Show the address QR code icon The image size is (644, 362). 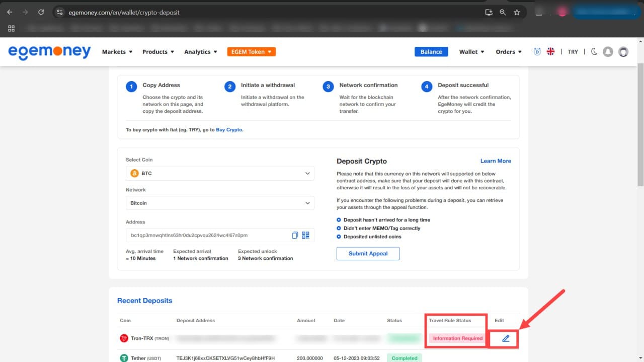pos(305,235)
